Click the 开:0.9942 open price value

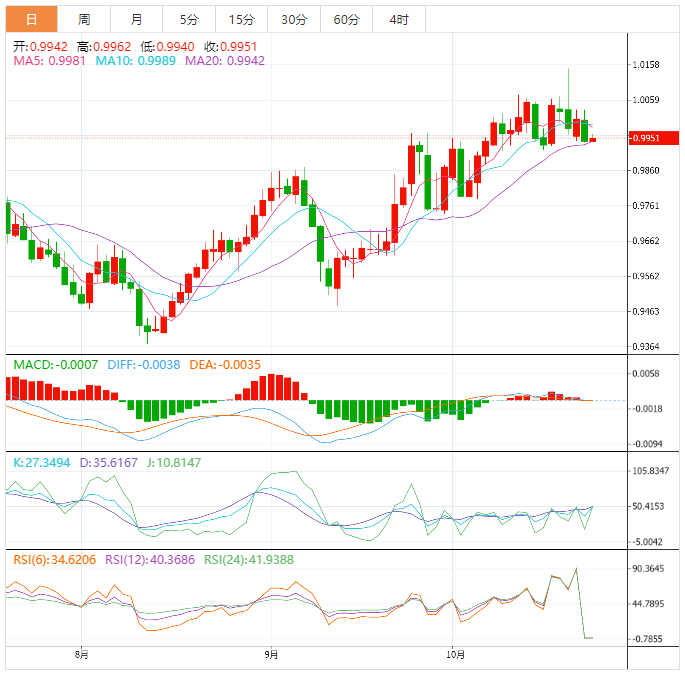(x=40, y=47)
